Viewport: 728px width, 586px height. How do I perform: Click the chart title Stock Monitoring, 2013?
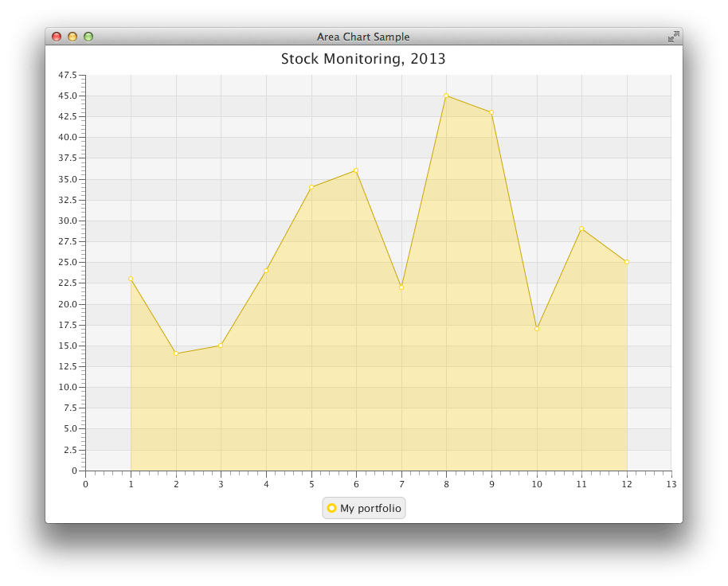point(363,58)
